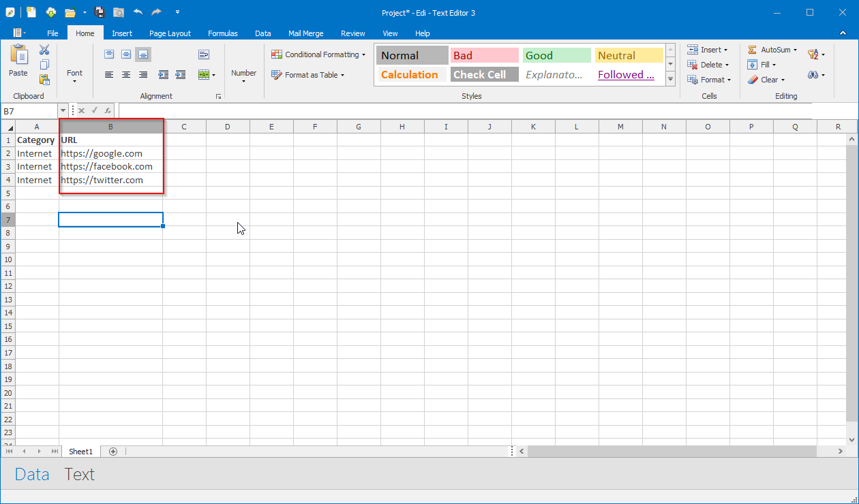
Task: Expand the Font group dropdown
Action: click(74, 76)
